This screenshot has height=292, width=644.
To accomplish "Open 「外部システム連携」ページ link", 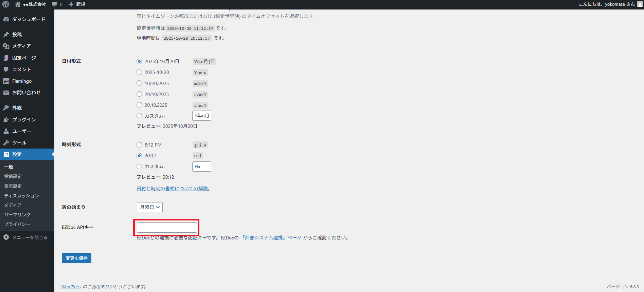I will (x=271, y=238).
